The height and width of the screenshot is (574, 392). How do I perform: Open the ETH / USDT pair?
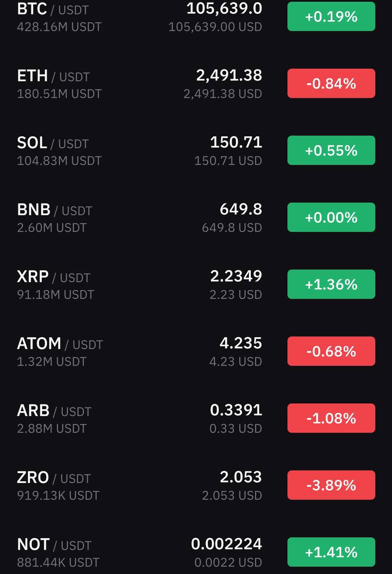196,83
